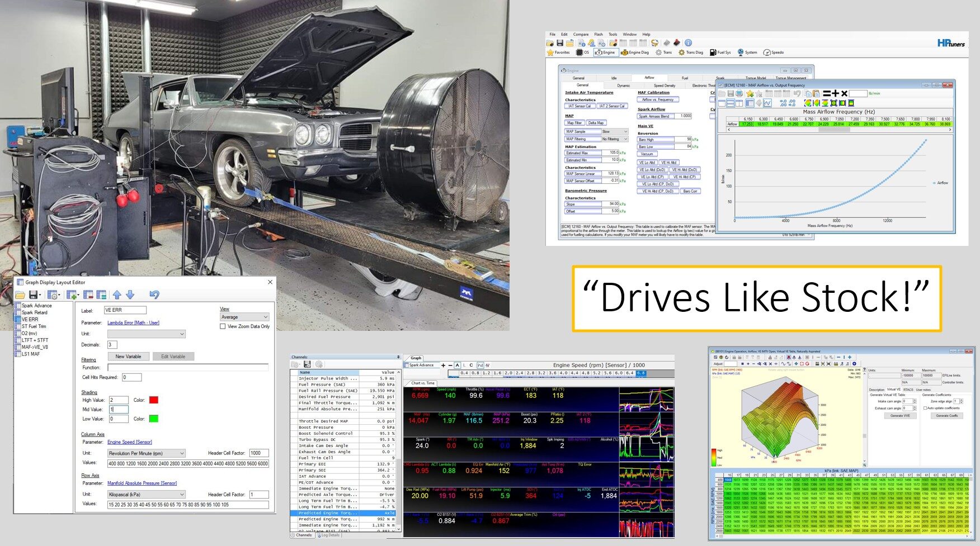Click the multiply icon in MAF table toolbar
980x546 pixels.
(x=844, y=93)
